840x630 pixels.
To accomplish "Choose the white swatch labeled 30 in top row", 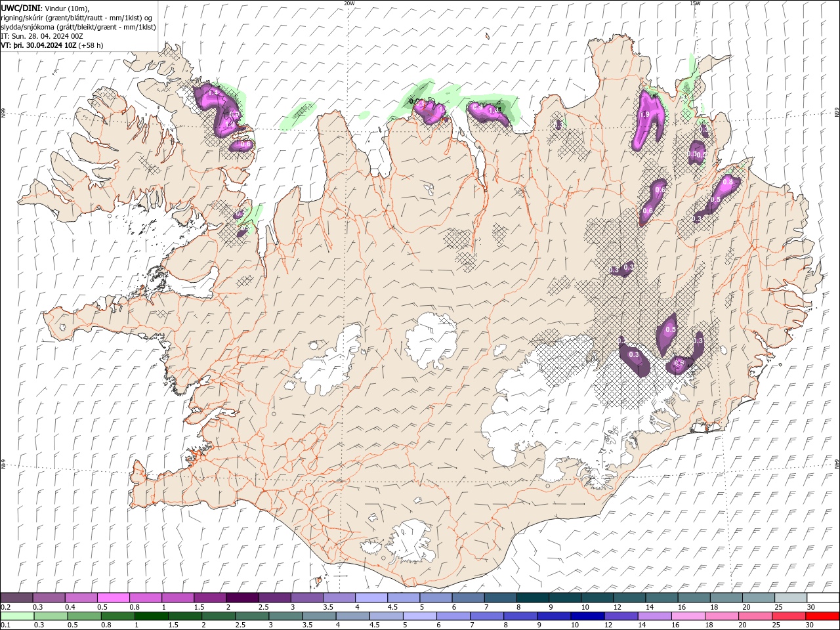I will point(823,598).
